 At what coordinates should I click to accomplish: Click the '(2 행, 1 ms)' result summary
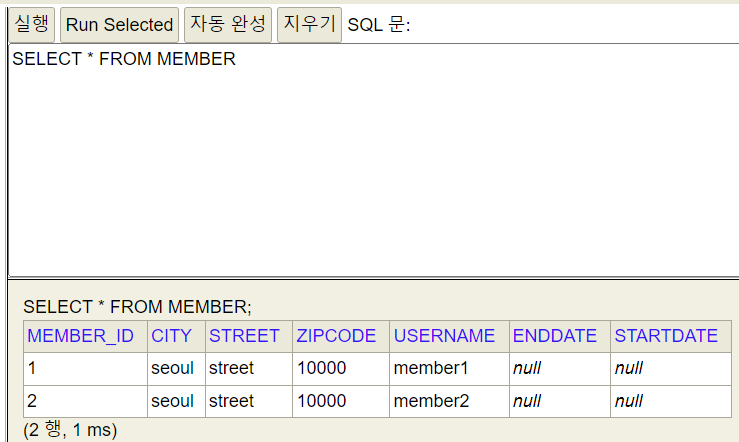tap(70, 430)
